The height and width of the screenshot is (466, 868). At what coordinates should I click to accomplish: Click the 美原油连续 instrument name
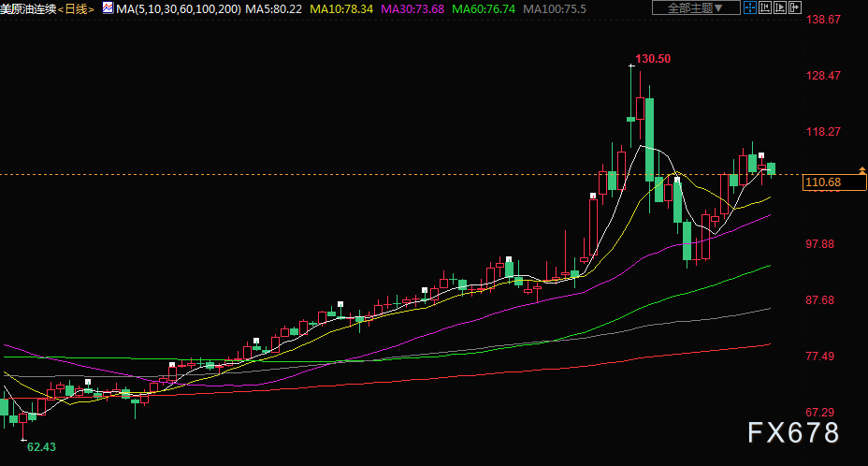(x=28, y=9)
